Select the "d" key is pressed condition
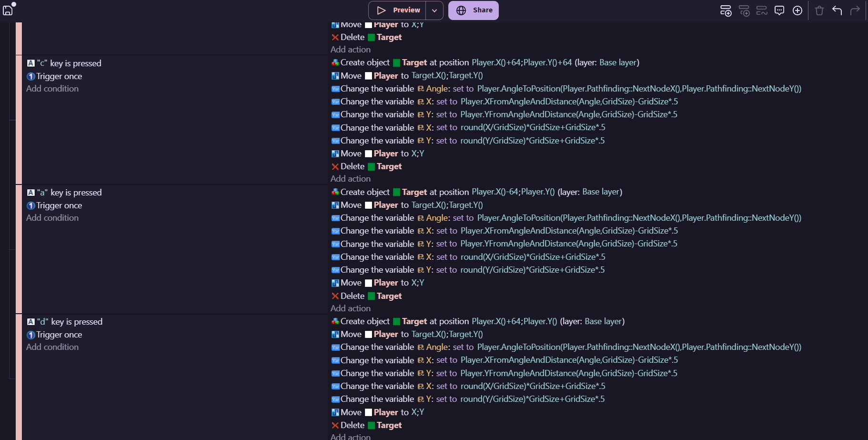868x440 pixels. pos(70,322)
